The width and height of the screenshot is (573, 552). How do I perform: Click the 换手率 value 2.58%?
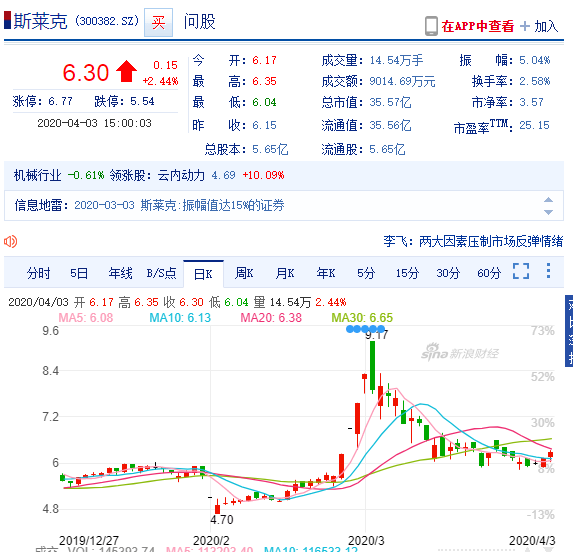point(535,81)
